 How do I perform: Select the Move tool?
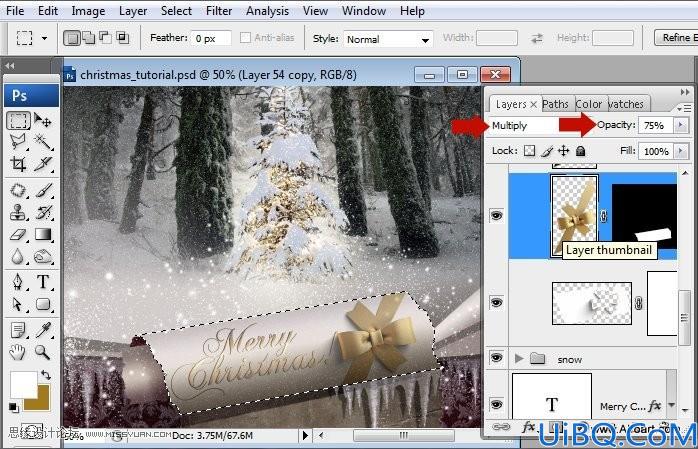pyautogui.click(x=43, y=121)
